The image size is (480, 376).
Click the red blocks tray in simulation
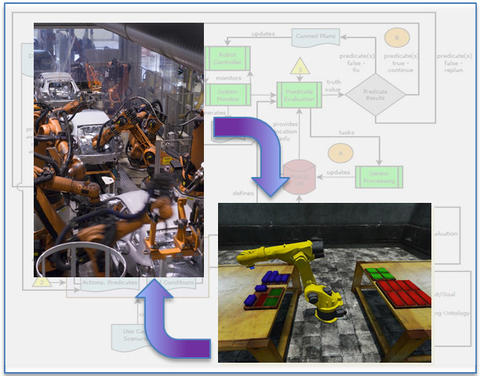click(x=404, y=293)
